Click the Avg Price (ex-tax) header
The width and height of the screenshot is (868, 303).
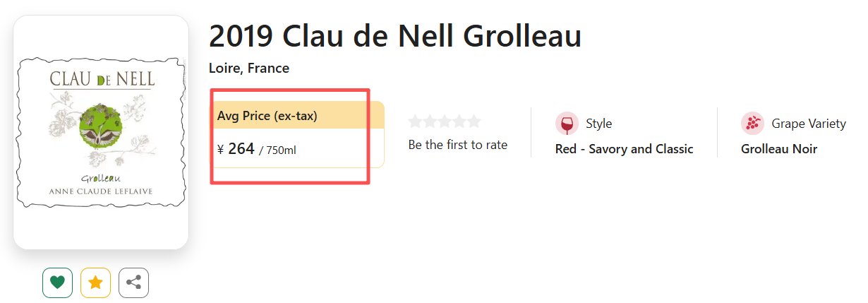tap(267, 116)
